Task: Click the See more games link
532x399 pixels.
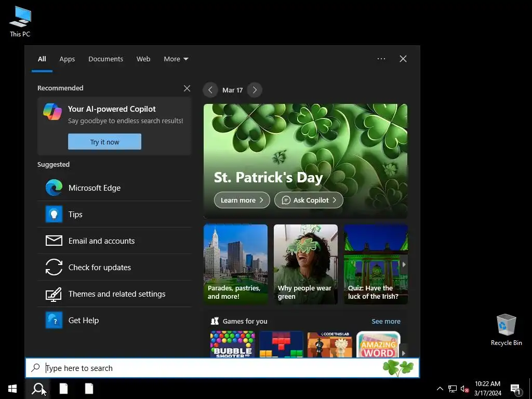Action: tap(386, 321)
